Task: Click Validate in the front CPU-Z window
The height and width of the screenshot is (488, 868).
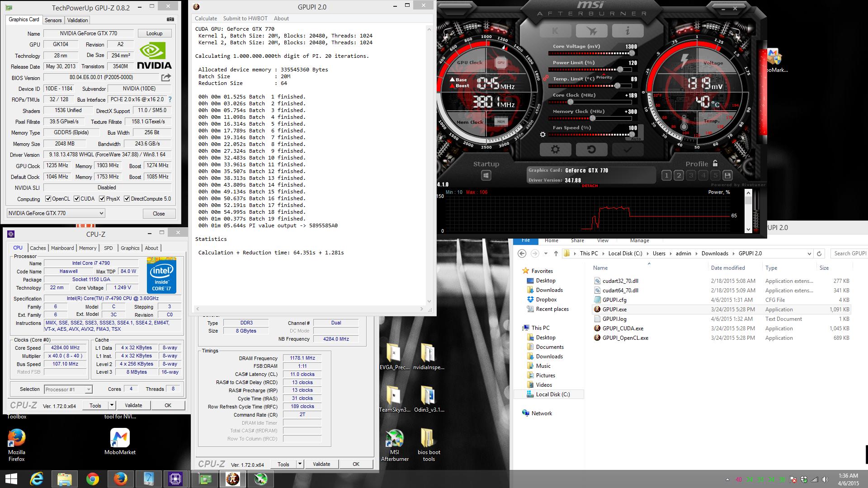Action: coord(133,405)
